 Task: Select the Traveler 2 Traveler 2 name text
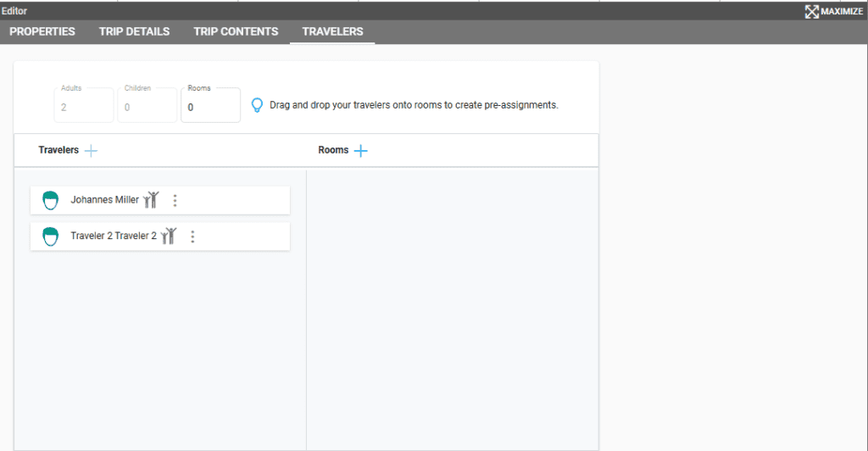tap(114, 237)
